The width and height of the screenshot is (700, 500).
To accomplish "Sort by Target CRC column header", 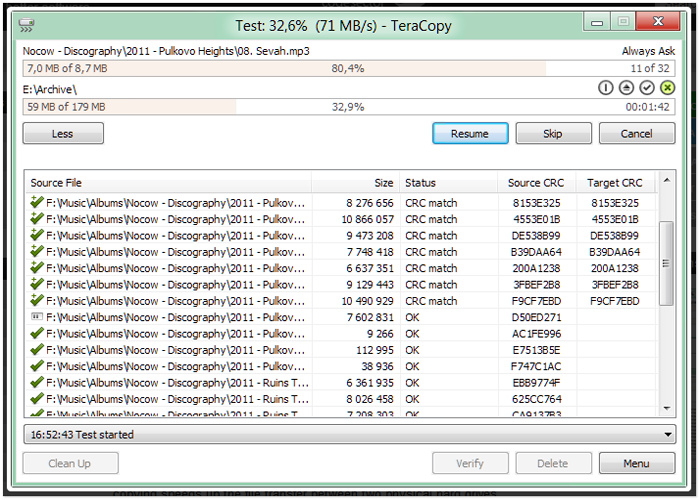I will pos(615,183).
